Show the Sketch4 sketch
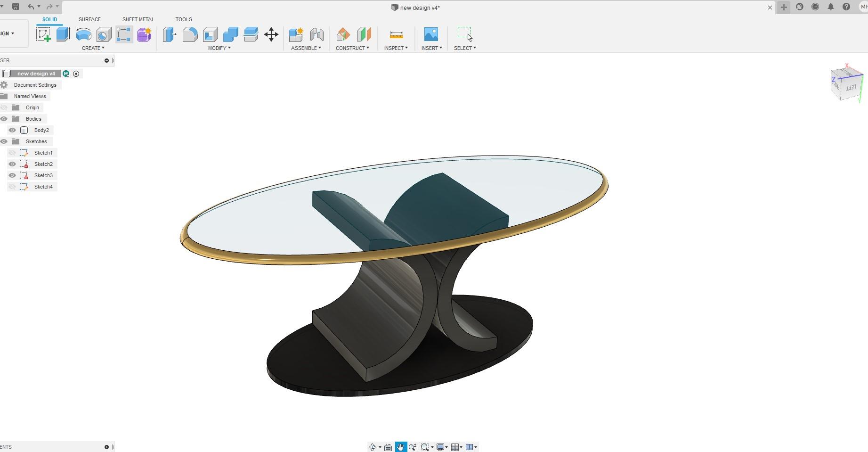This screenshot has height=452, width=868. point(12,186)
